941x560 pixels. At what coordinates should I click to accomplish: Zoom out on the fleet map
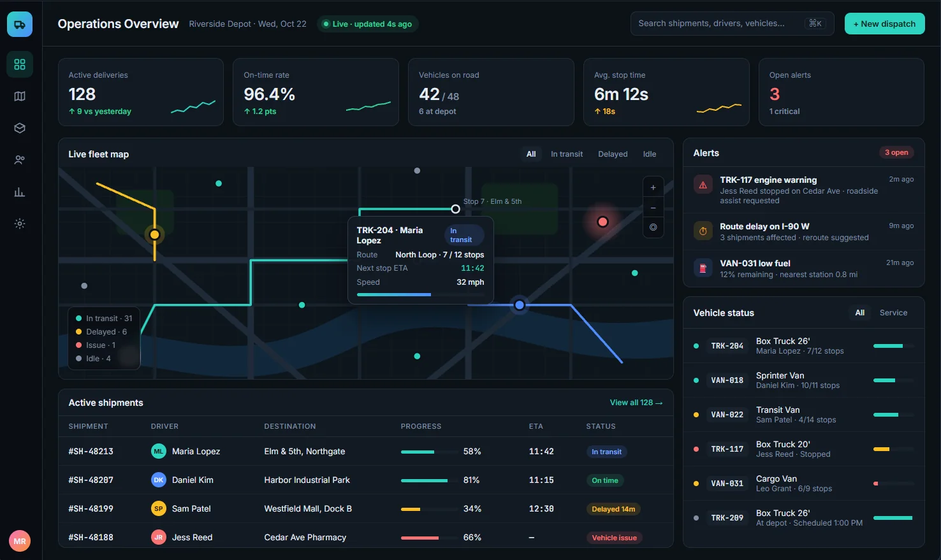click(x=653, y=208)
